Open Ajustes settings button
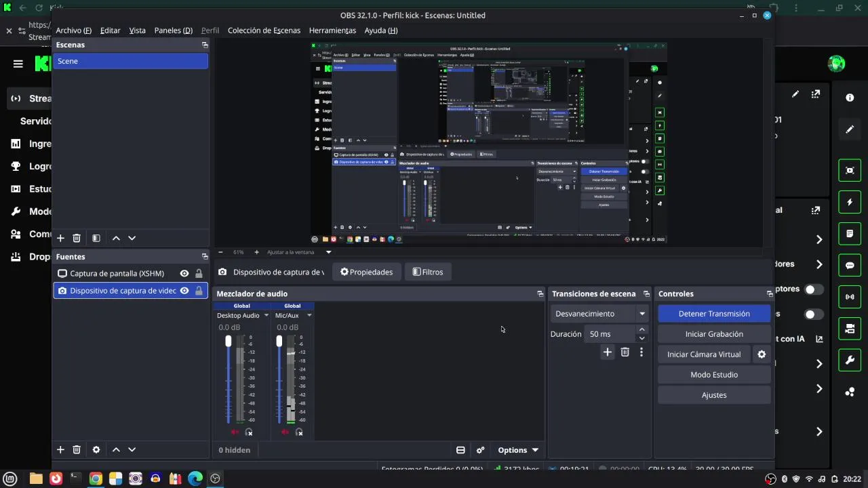Screen dimensions: 868x488 [714, 395]
